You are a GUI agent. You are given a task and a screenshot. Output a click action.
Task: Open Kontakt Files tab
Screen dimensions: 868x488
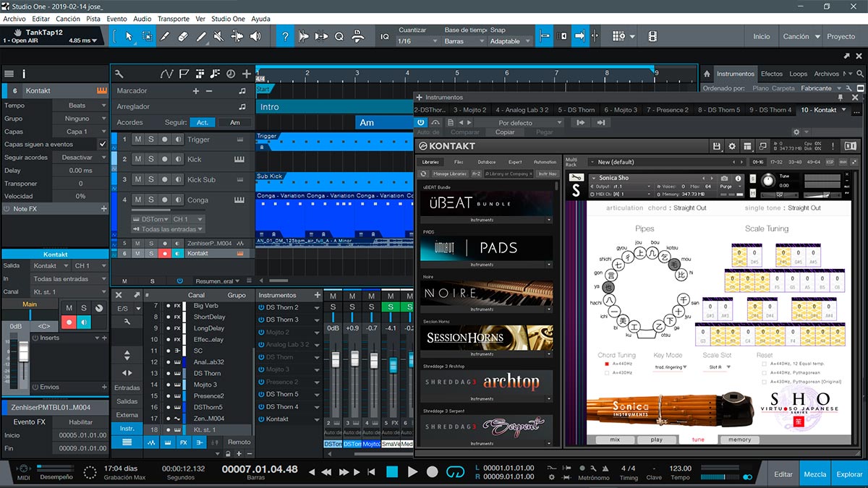click(x=459, y=162)
